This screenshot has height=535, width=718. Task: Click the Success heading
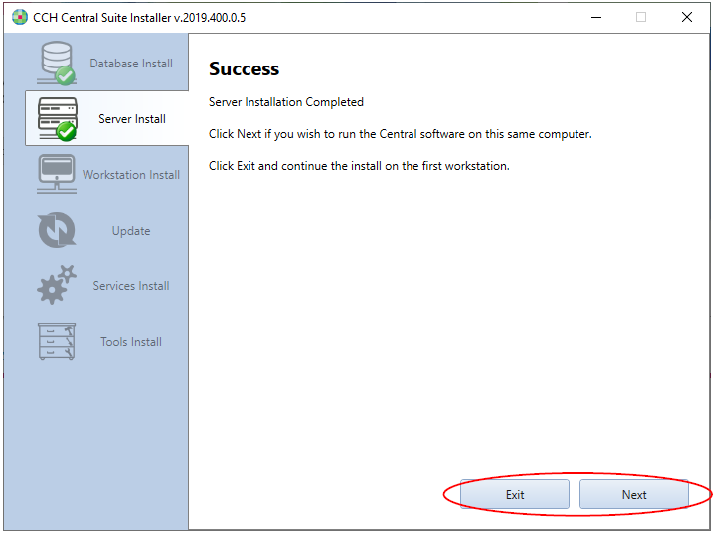tap(244, 69)
